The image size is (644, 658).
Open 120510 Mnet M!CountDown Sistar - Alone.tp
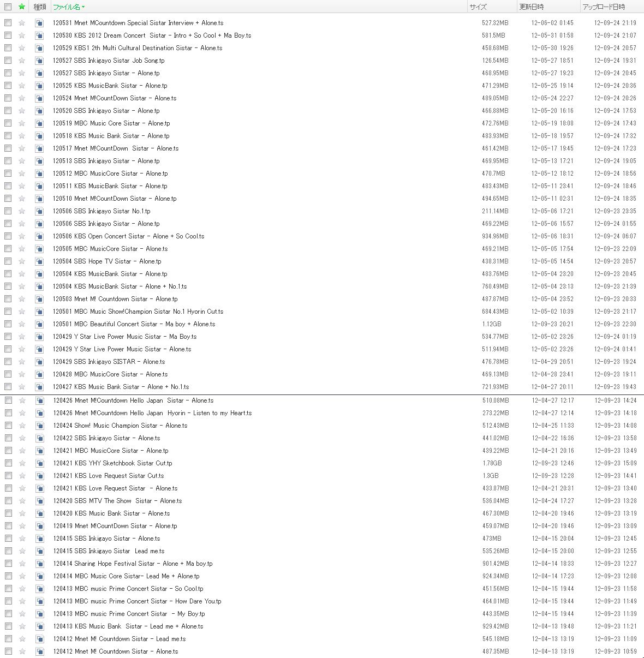pos(115,199)
